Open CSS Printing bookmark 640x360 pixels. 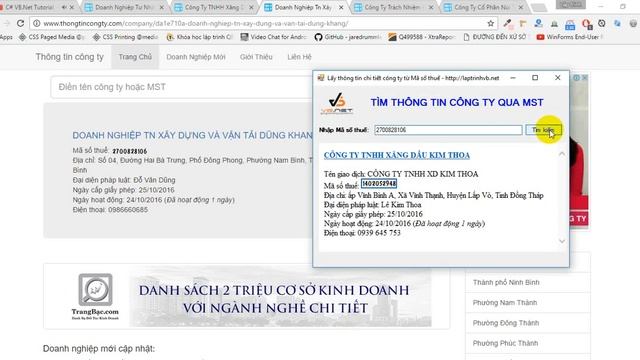pyautogui.click(x=125, y=37)
